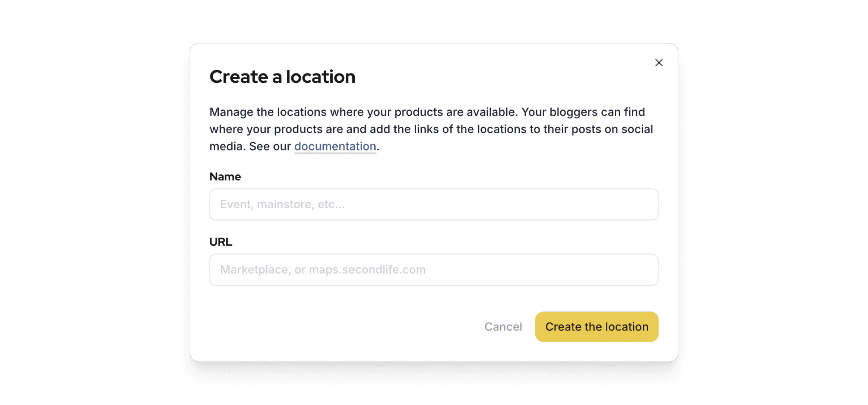This screenshot has height=405, width=868.
Task: Follow the underlined documentation hyperlink
Action: (x=335, y=146)
